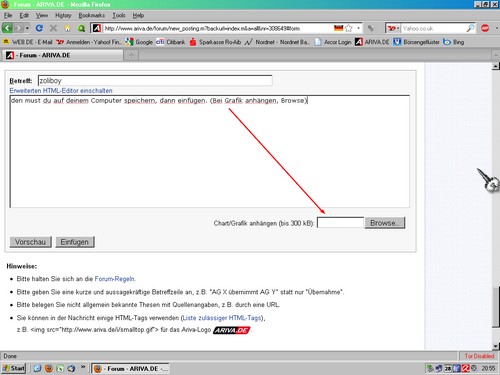Open the Börsengeflüster bookmark
Viewport: 500px width, 375px height.
pos(416,42)
